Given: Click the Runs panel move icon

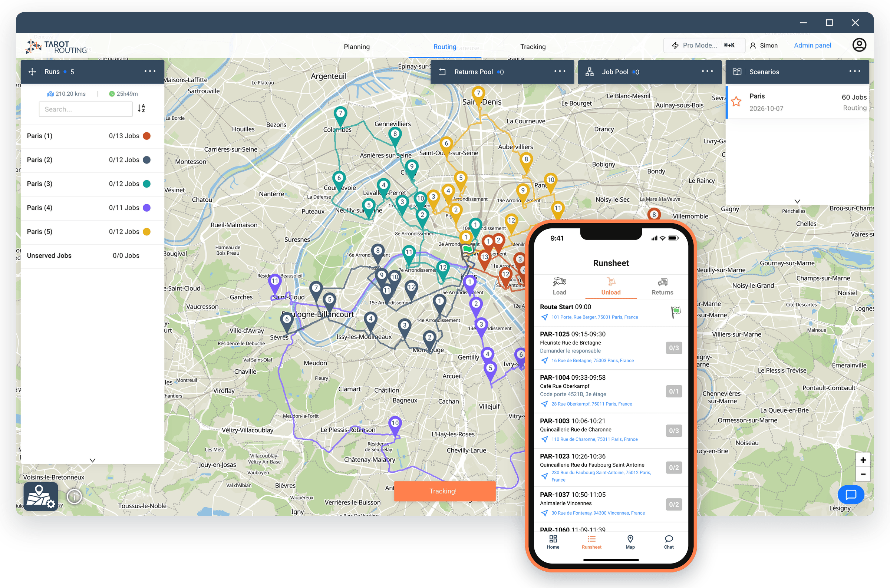Looking at the screenshot, I should pyautogui.click(x=32, y=72).
